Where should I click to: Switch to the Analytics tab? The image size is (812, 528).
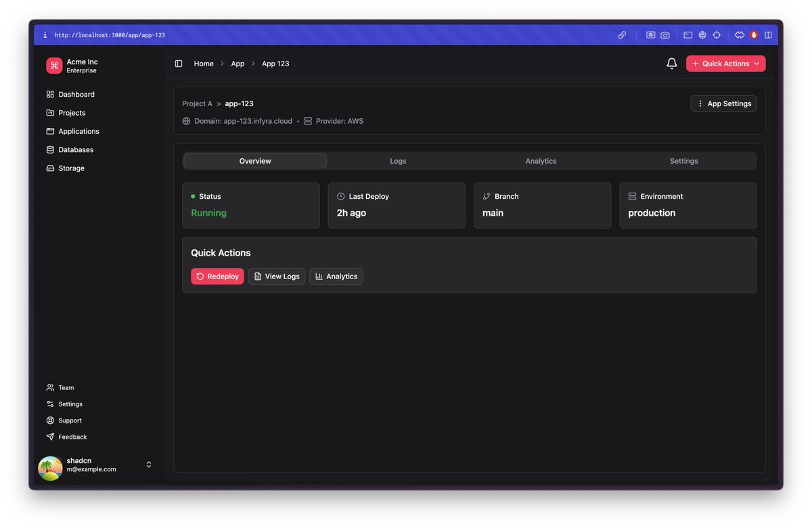coord(541,161)
